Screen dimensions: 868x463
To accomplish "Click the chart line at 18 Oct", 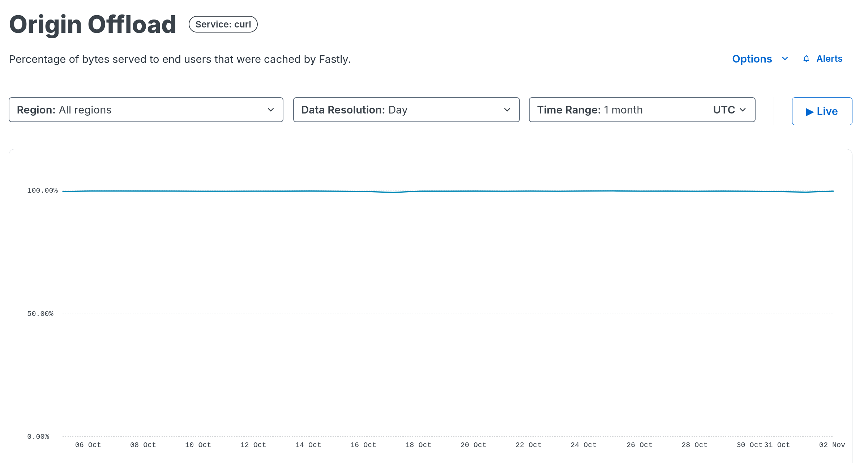I will (418, 191).
